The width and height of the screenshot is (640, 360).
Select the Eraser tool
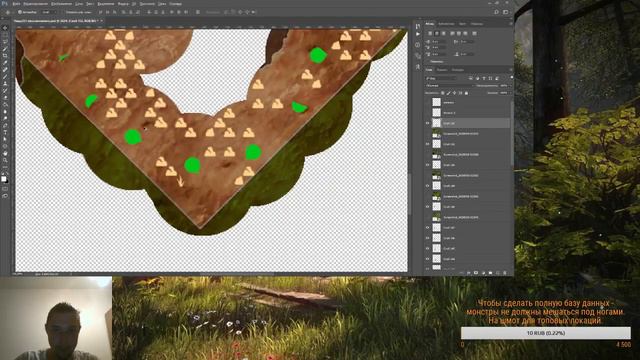(5, 98)
